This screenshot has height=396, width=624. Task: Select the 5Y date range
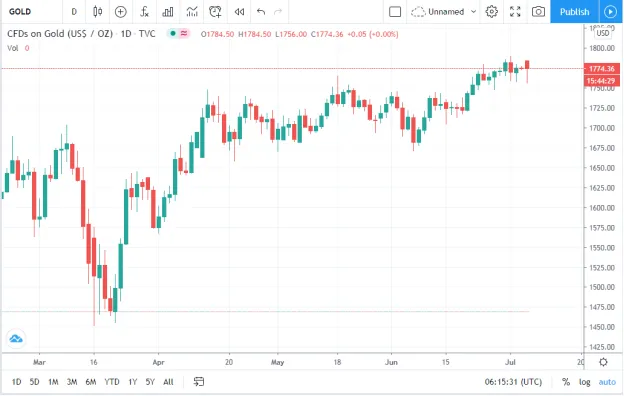150,382
